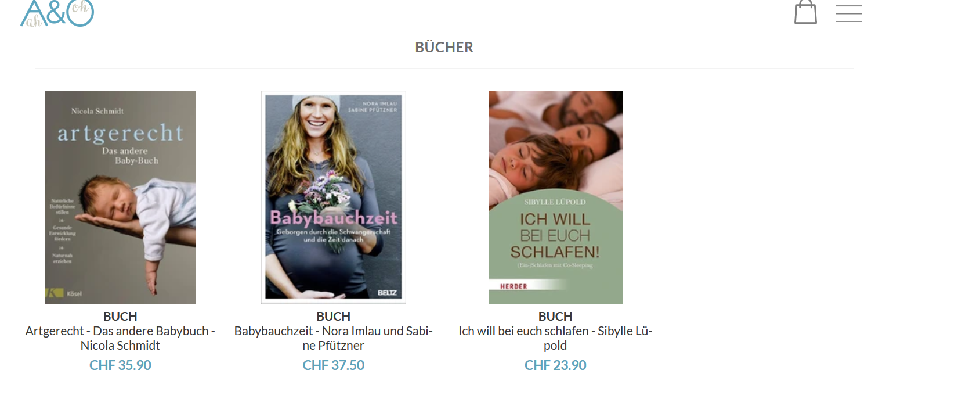980x420 pixels.
Task: Click the HERDER publisher label on cover
Action: pos(513,286)
